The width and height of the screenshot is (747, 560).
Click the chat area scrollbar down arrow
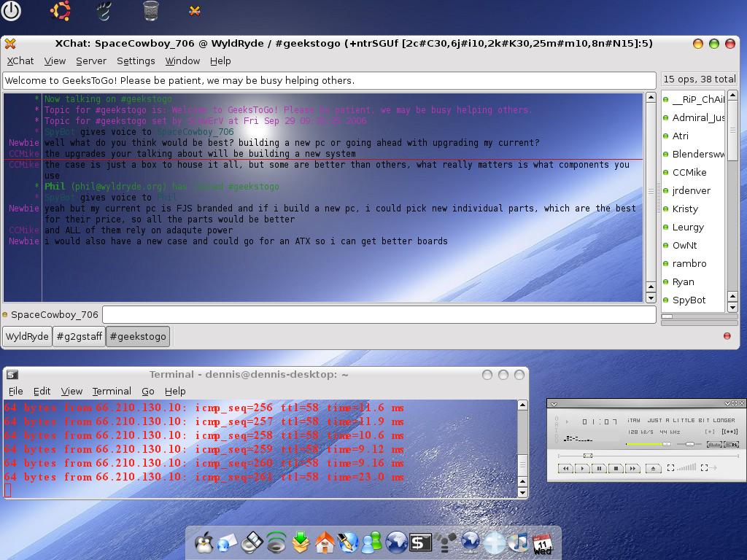coord(651,298)
